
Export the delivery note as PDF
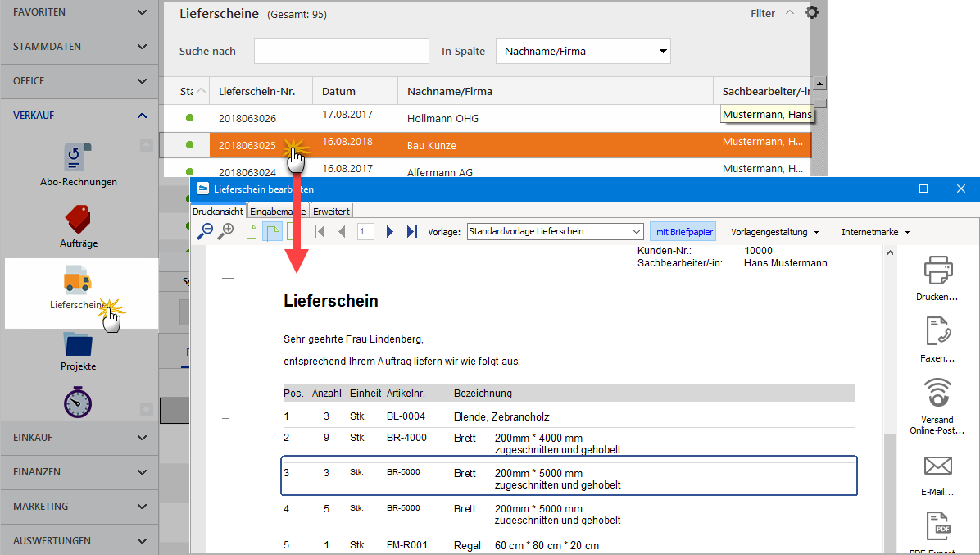click(937, 525)
